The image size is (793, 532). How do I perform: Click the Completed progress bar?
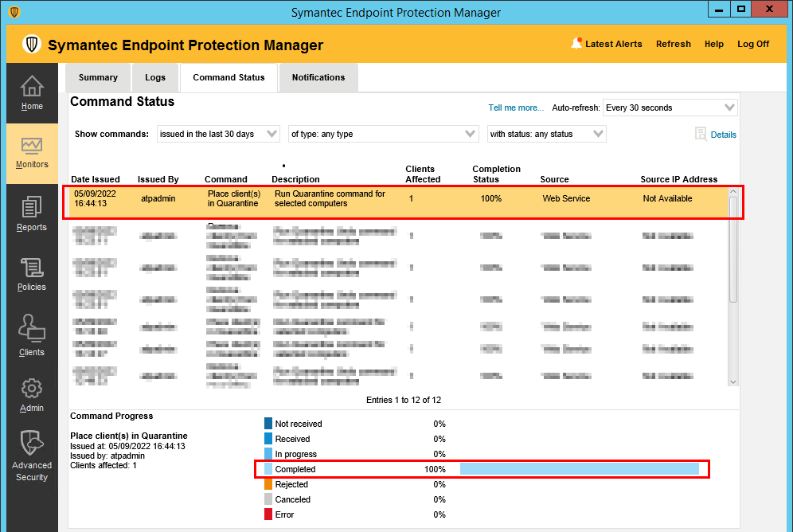pos(579,469)
